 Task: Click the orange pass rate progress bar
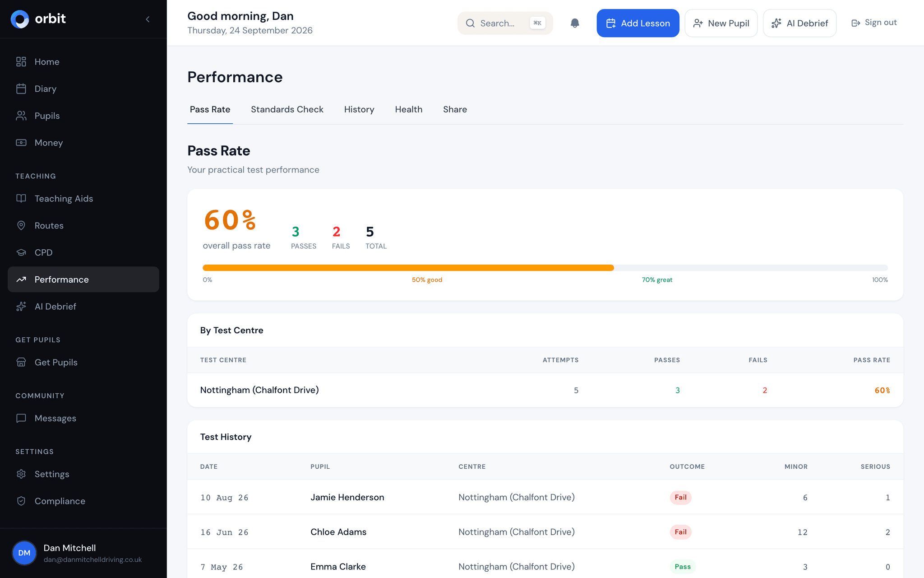click(x=408, y=268)
